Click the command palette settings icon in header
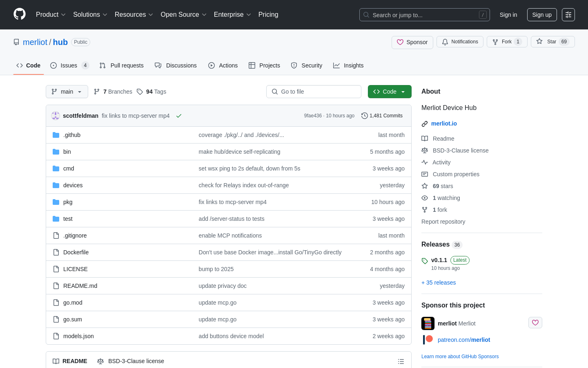The height and width of the screenshot is (368, 588). [x=568, y=15]
